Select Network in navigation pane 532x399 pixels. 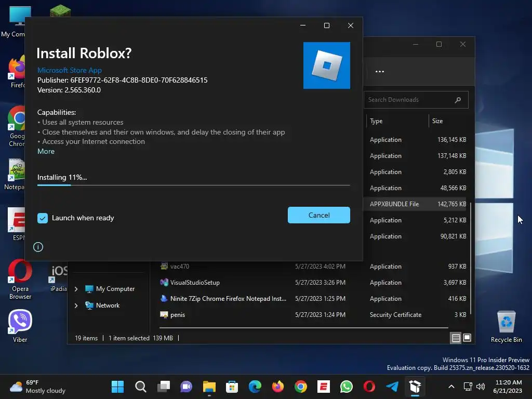[x=108, y=305]
